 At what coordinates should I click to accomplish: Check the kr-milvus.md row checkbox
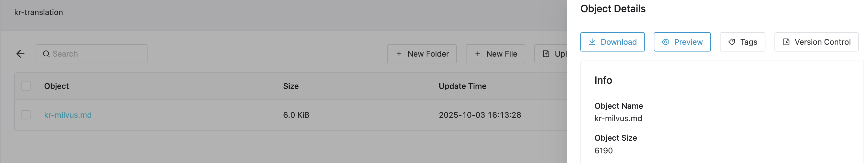tap(26, 115)
